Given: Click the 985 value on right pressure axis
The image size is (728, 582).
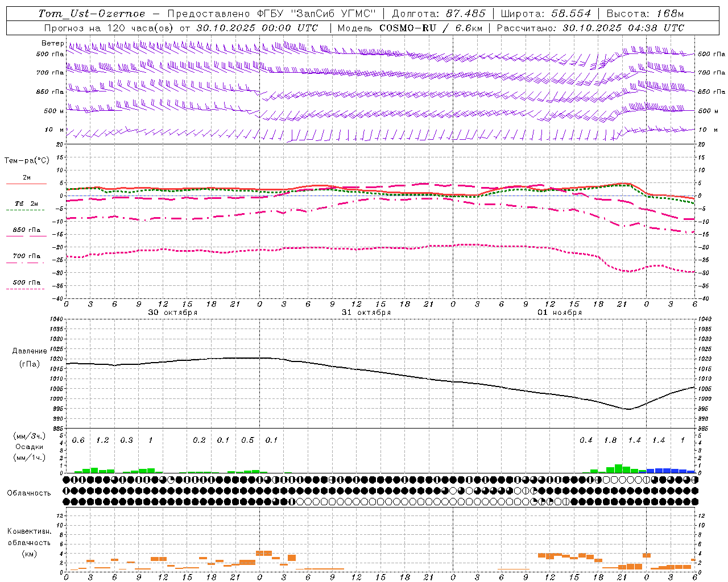Looking at the screenshot, I should (704, 429).
